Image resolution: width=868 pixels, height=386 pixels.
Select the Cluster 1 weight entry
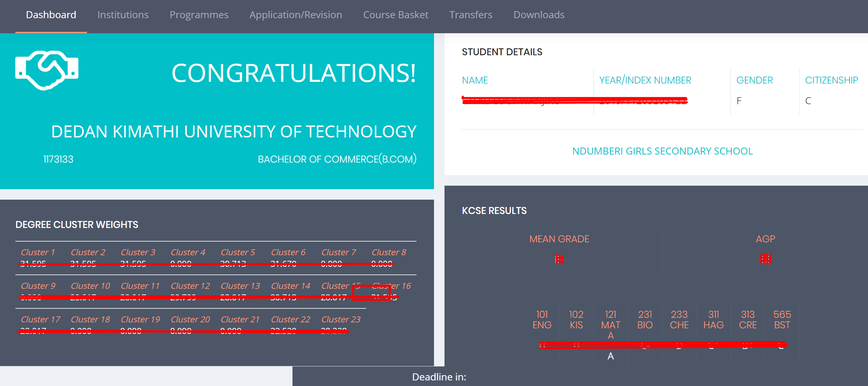point(38,252)
